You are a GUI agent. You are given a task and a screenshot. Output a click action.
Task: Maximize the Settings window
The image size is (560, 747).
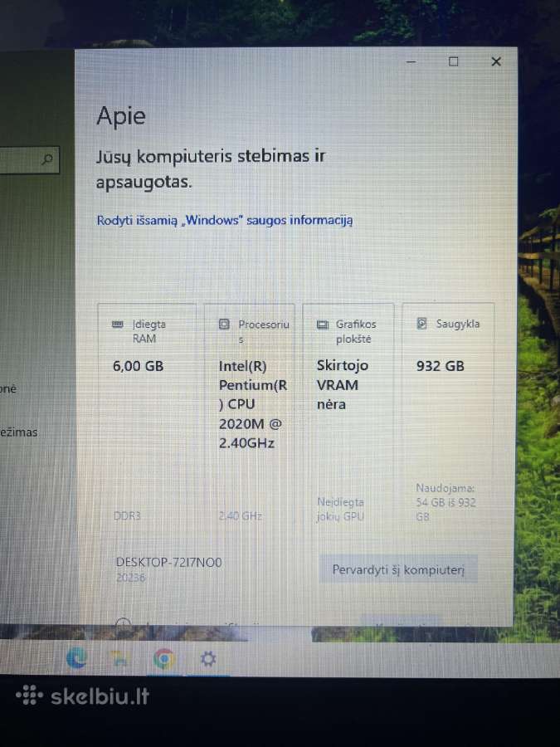coord(453,61)
